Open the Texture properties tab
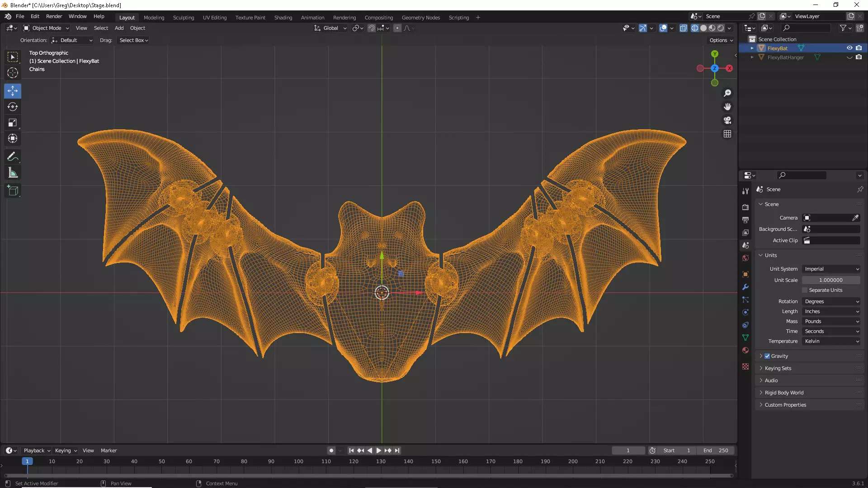Viewport: 868px width, 488px height. click(745, 366)
